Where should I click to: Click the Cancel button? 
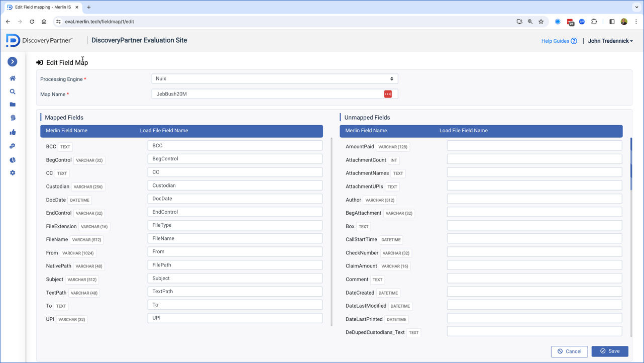[569, 351]
